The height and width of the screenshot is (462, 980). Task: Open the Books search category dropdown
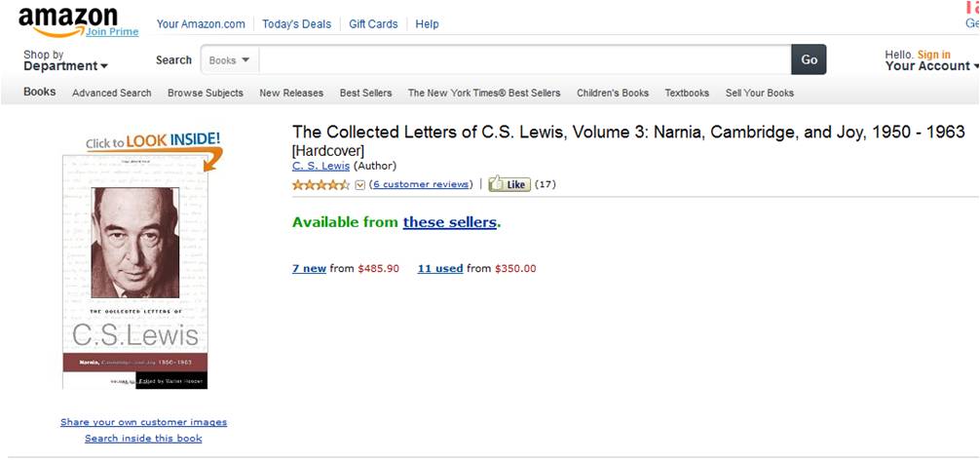230,60
